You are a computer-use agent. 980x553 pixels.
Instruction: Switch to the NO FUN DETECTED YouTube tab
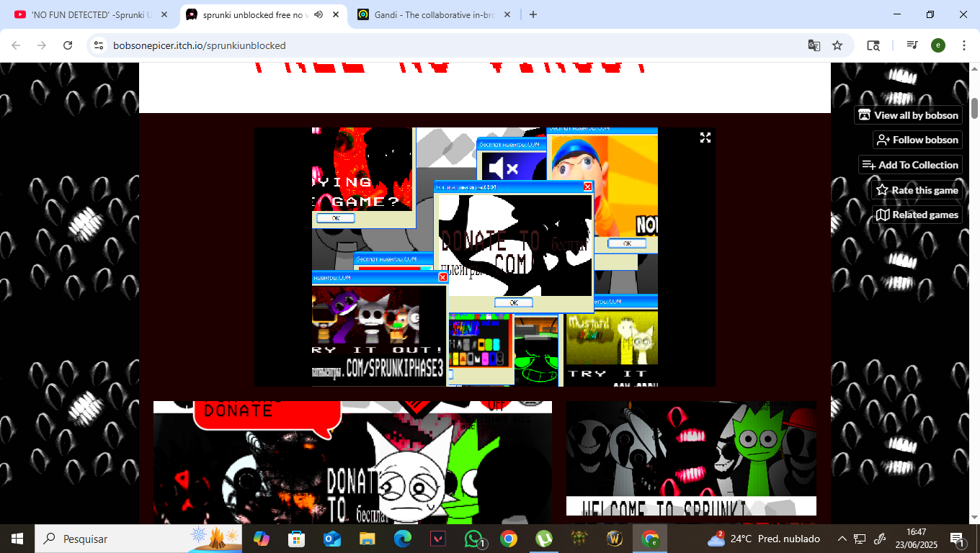pyautogui.click(x=92, y=14)
